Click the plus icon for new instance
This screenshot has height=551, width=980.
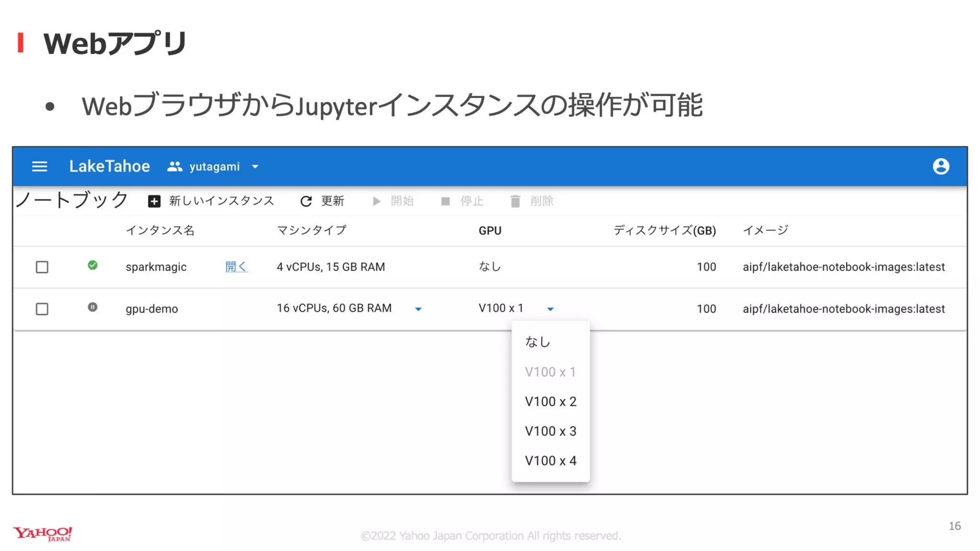(x=154, y=201)
